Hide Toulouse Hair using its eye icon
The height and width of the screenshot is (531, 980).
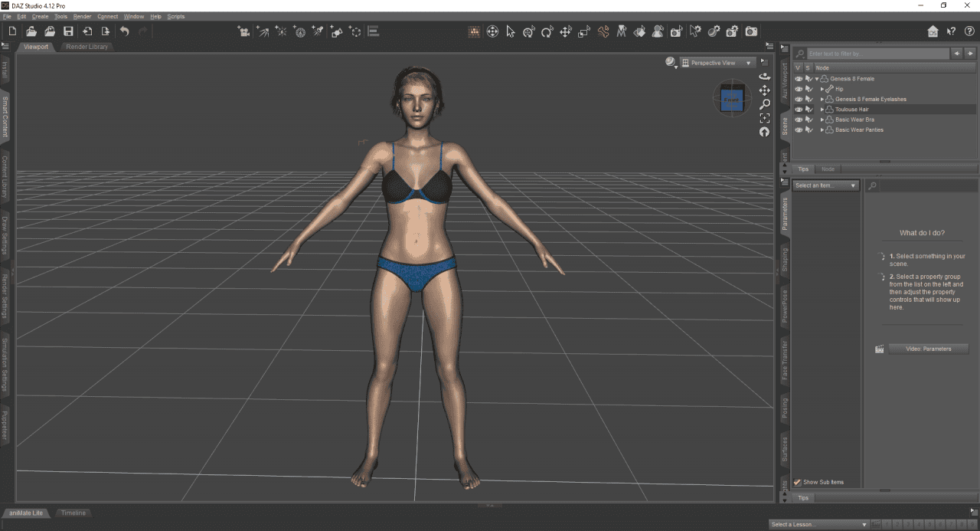799,110
